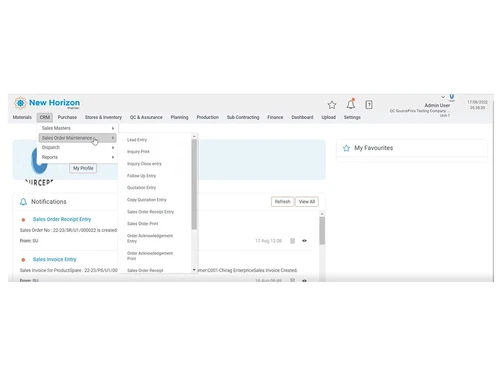This screenshot has height=375, width=500.
Task: Click the submenu scroll down arrow
Action: (194, 270)
